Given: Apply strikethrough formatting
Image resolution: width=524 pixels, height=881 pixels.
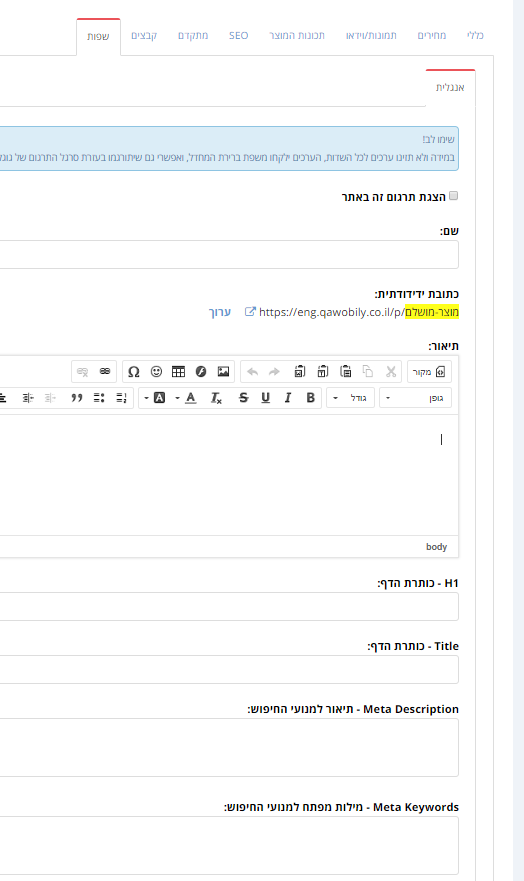Looking at the screenshot, I should coord(243,398).
